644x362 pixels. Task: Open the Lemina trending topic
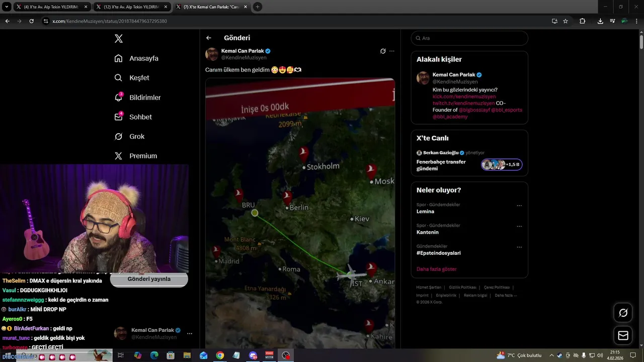click(425, 212)
